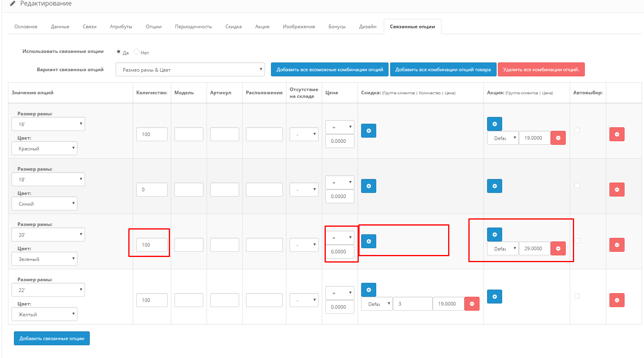Toggle Автовыбор checkbox in the 18' row
Screen dimensions: 644x358
point(577,185)
